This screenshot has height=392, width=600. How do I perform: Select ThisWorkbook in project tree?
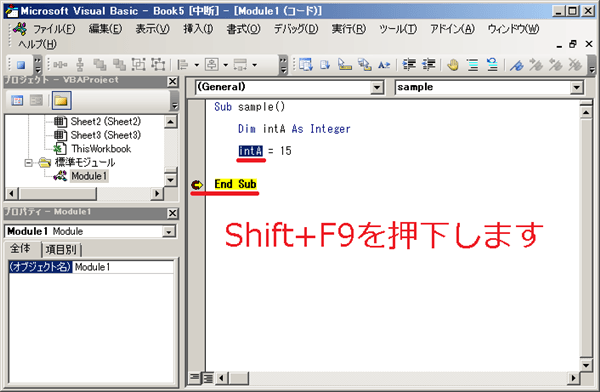click(101, 149)
